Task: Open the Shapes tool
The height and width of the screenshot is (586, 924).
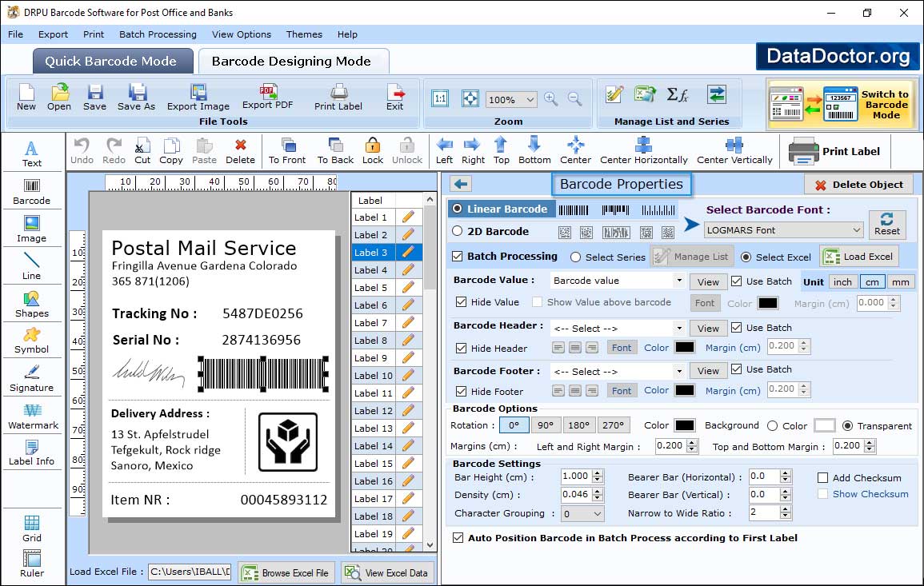Action: (32, 305)
